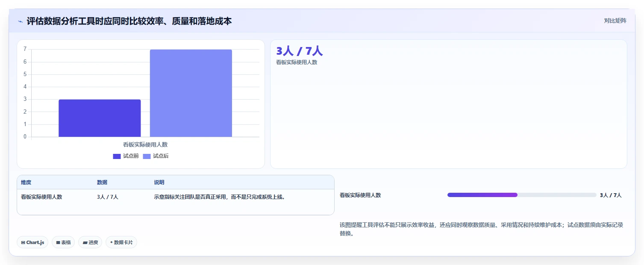644x265 pixels.
Task: Click the 试点后 legend color swatch
Action: point(147,156)
